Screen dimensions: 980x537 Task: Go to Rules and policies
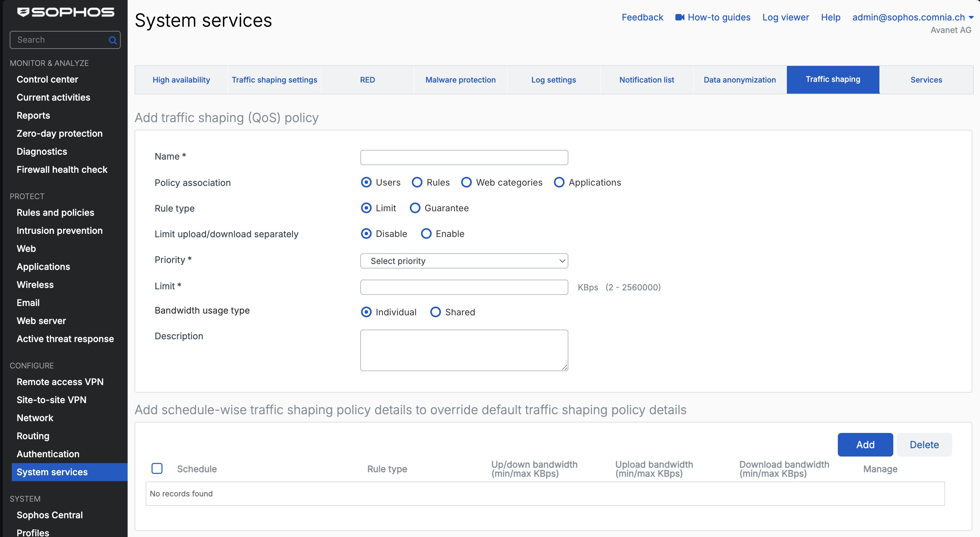[x=55, y=212]
